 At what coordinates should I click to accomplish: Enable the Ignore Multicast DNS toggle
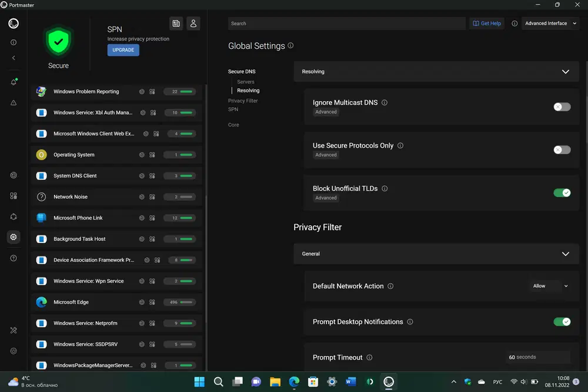coord(562,107)
